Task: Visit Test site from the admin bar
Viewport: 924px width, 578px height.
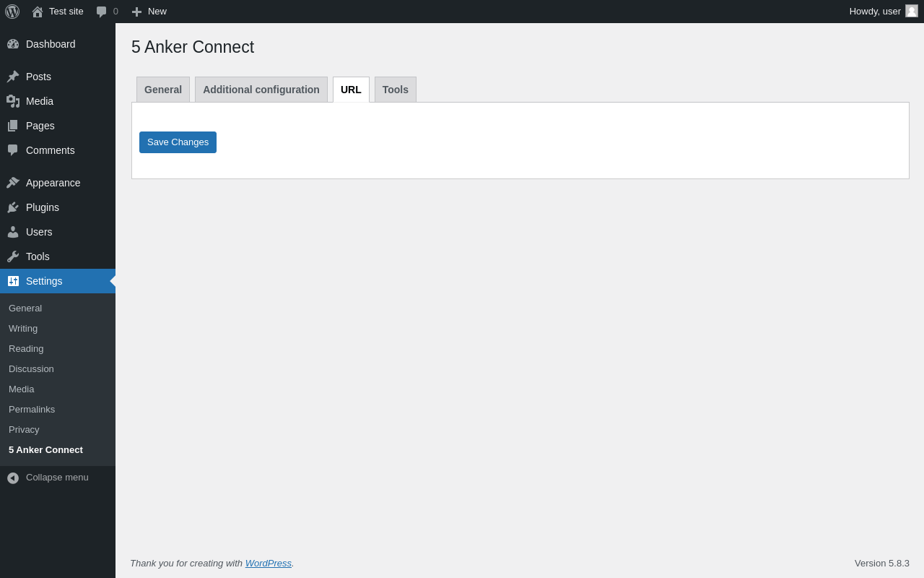Action: pyautogui.click(x=66, y=12)
